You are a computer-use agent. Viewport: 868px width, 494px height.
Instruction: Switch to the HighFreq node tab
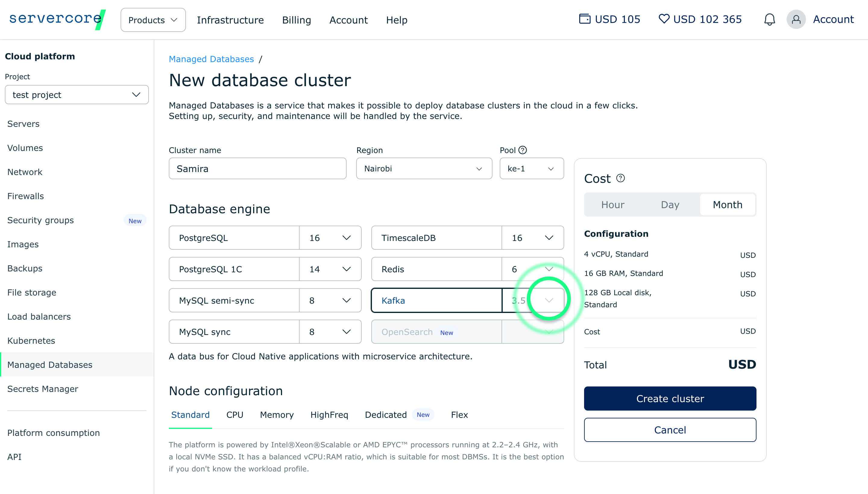329,414
